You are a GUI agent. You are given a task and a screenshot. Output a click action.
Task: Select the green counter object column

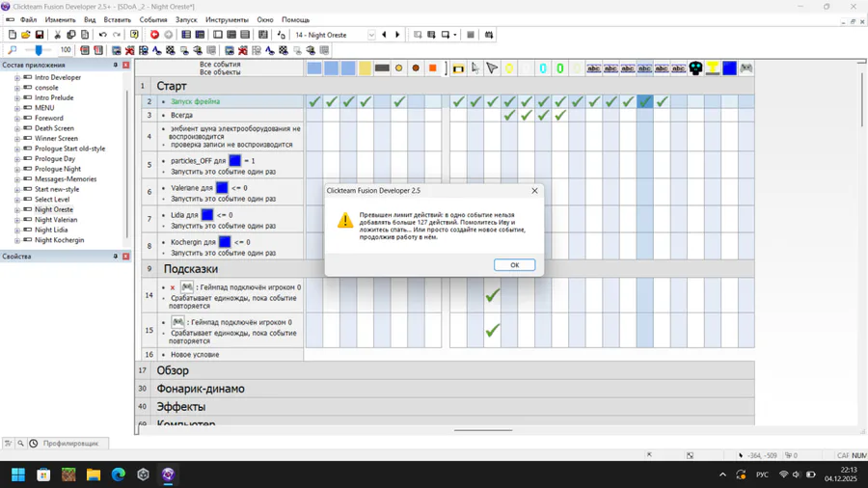560,68
